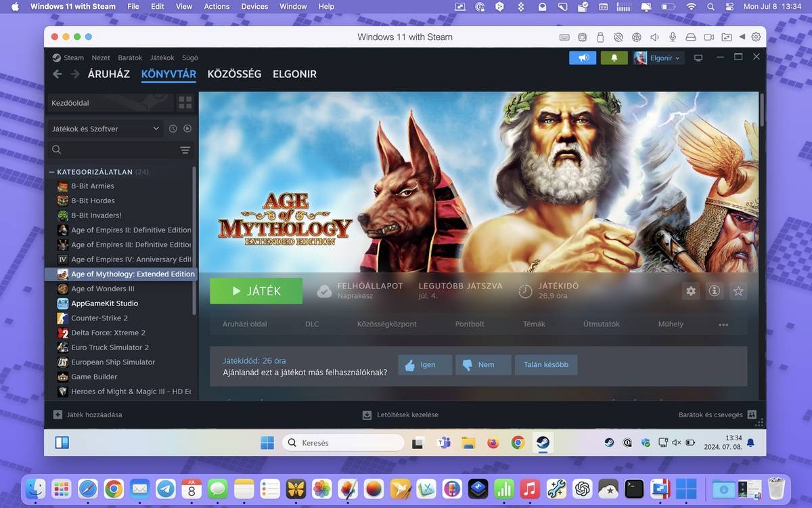Switch library to grid view icon
Image resolution: width=812 pixels, height=508 pixels.
(185, 103)
